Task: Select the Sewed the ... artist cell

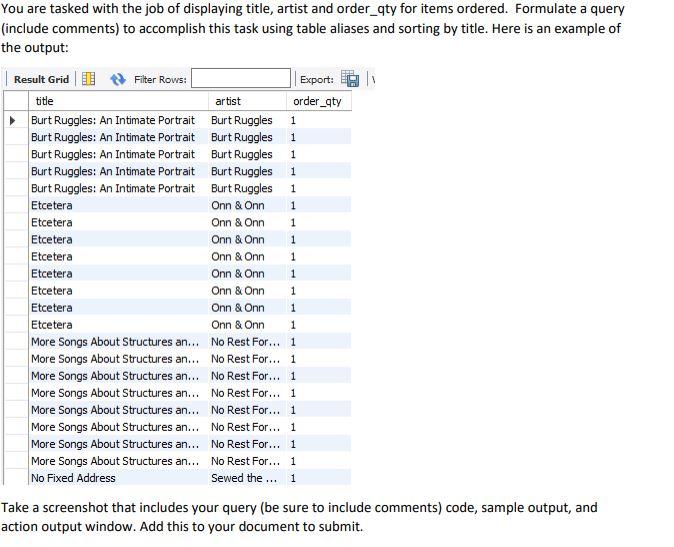Action: pyautogui.click(x=248, y=478)
